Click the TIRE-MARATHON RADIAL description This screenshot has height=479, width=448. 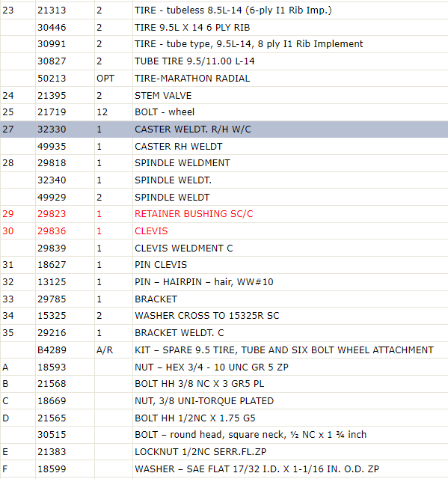pos(192,79)
